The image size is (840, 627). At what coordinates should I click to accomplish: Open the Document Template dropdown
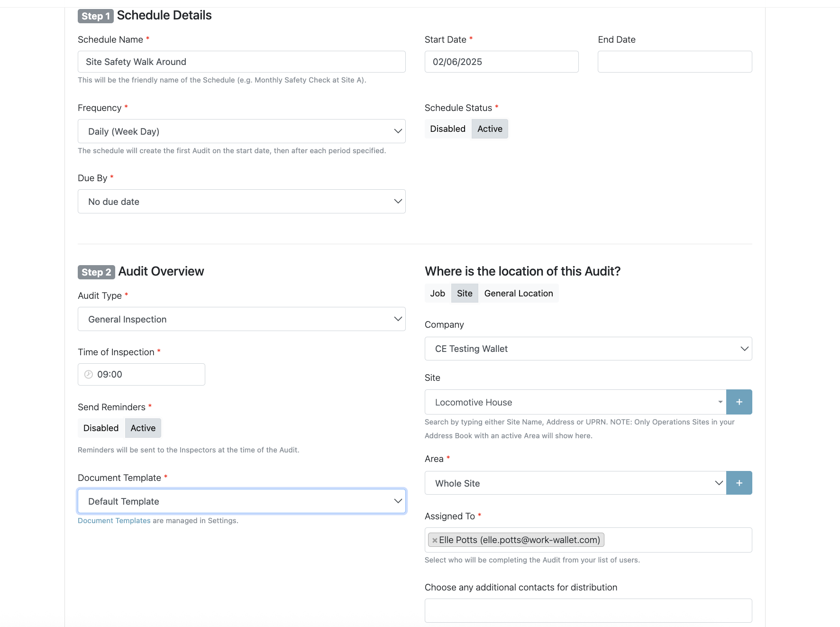(242, 501)
